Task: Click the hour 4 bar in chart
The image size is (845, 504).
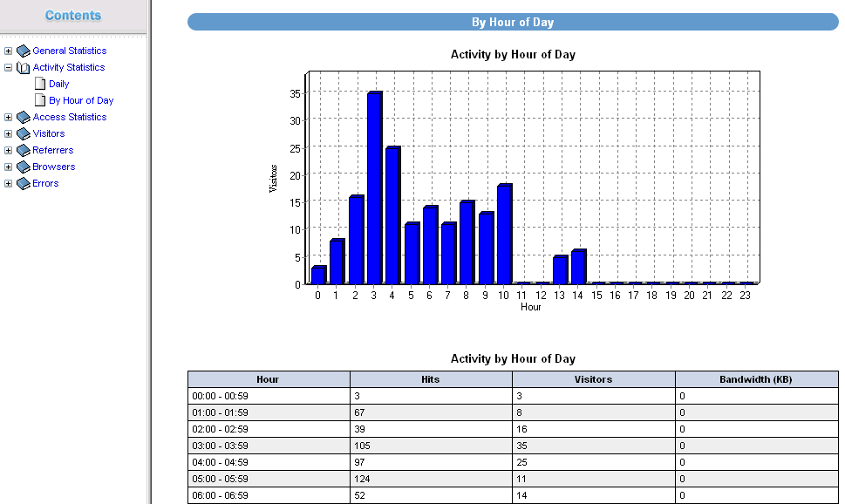Action: 393,215
